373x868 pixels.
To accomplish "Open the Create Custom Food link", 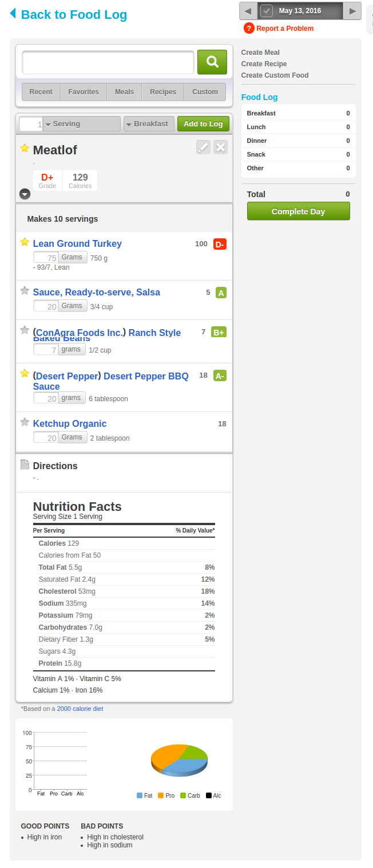I will [x=275, y=75].
